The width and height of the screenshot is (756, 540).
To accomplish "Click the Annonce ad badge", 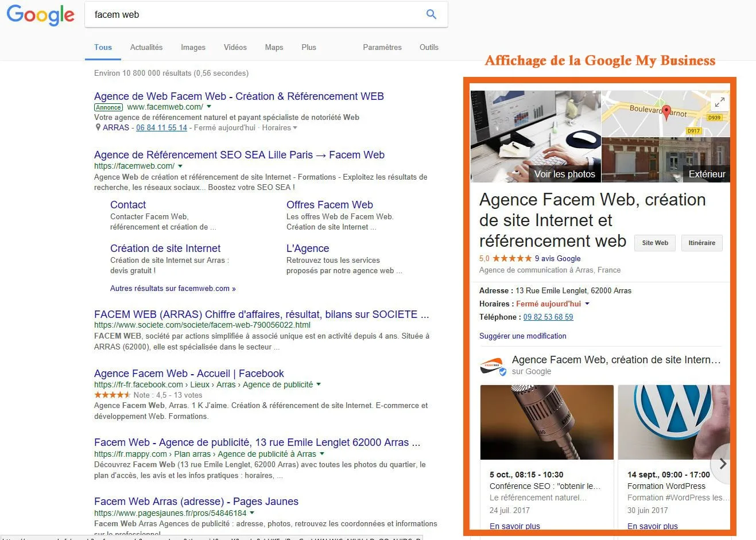I will click(x=108, y=107).
